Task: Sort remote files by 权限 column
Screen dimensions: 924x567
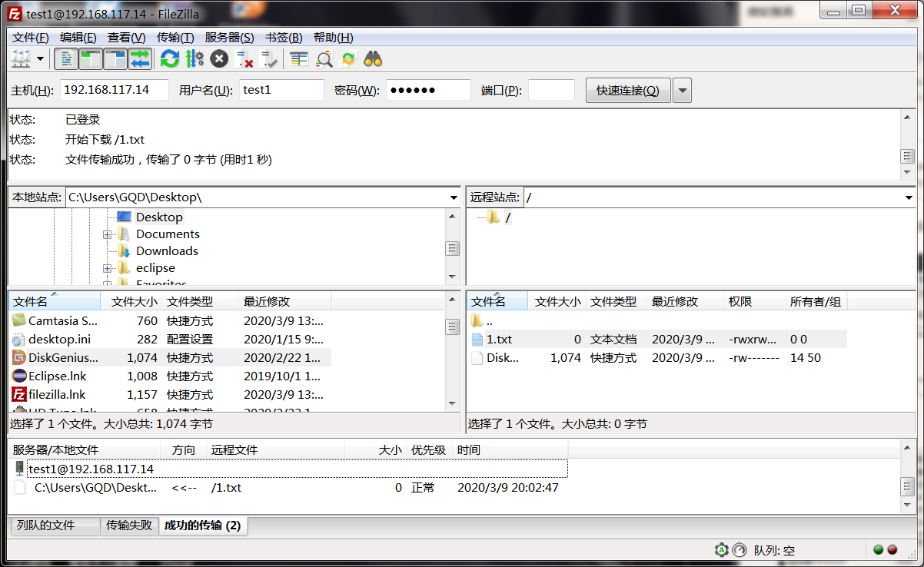Action: pos(755,301)
